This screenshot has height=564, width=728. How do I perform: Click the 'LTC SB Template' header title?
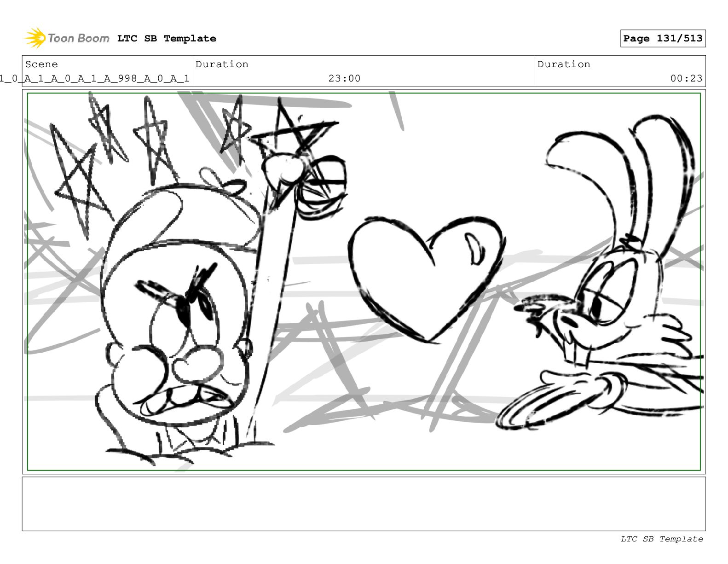click(167, 39)
